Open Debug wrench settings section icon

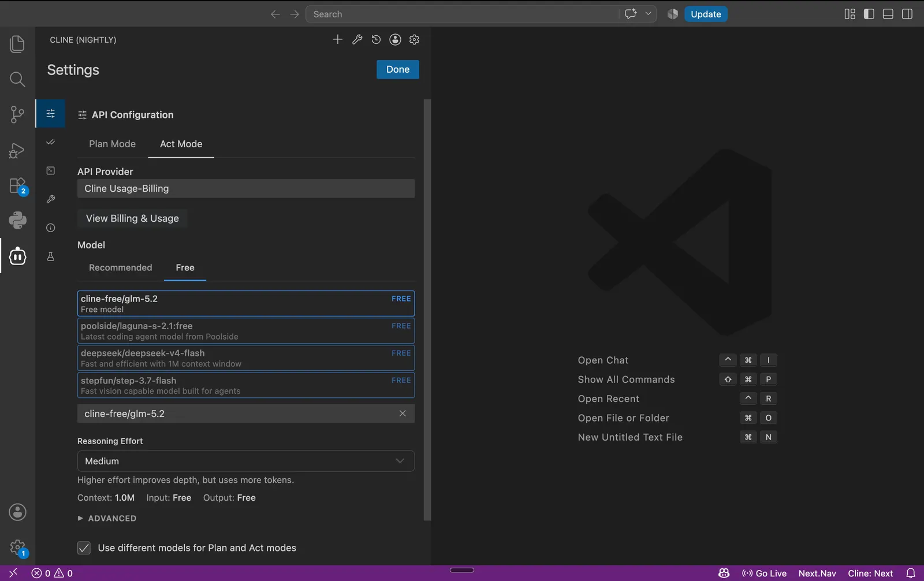(51, 199)
